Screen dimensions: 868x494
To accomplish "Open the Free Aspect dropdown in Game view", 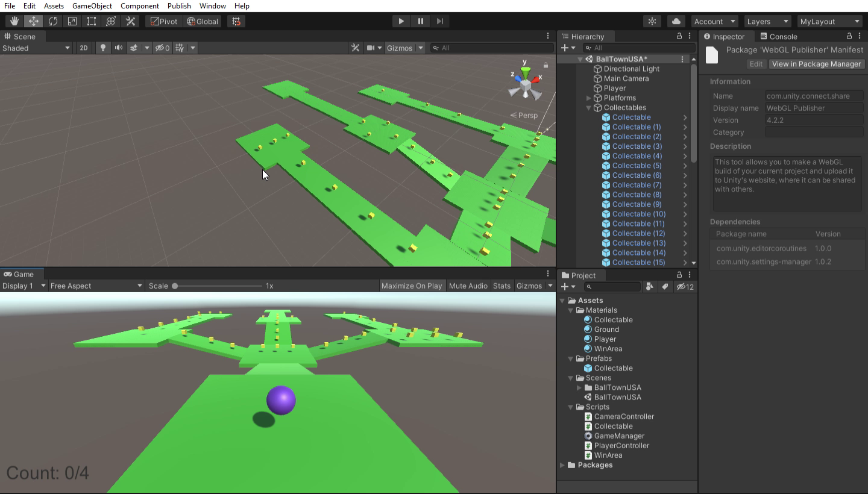I will click(x=95, y=286).
